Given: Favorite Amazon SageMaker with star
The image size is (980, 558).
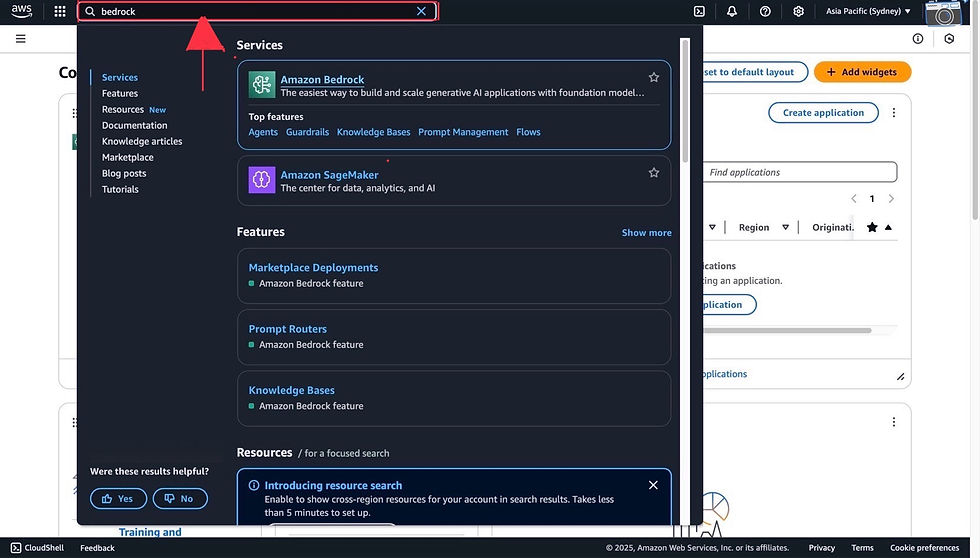Looking at the screenshot, I should 654,172.
